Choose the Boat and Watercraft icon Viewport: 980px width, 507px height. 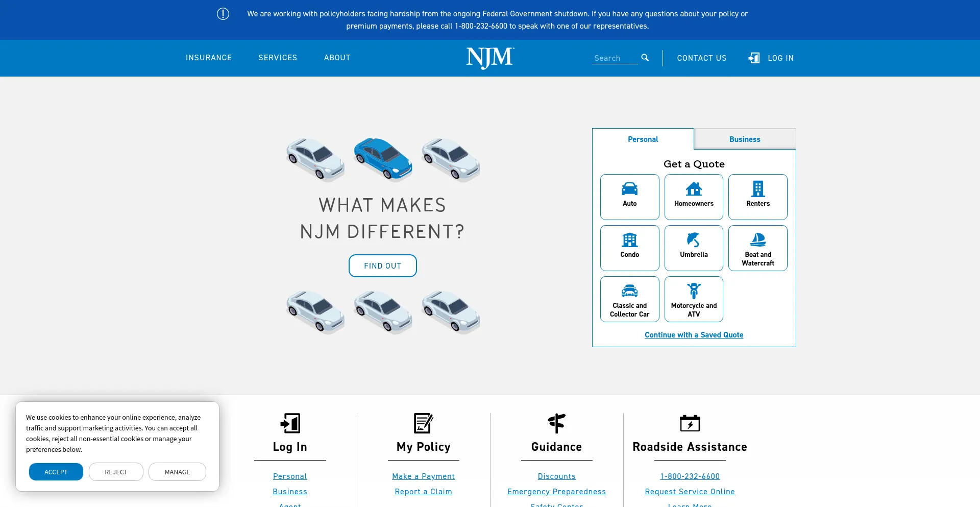point(758,239)
